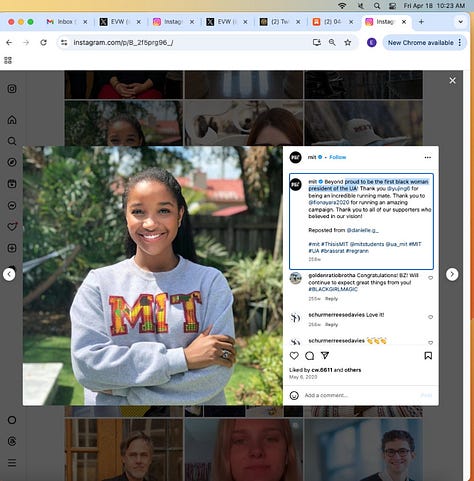
Task: Go to next post arrow
Action: [452, 274]
